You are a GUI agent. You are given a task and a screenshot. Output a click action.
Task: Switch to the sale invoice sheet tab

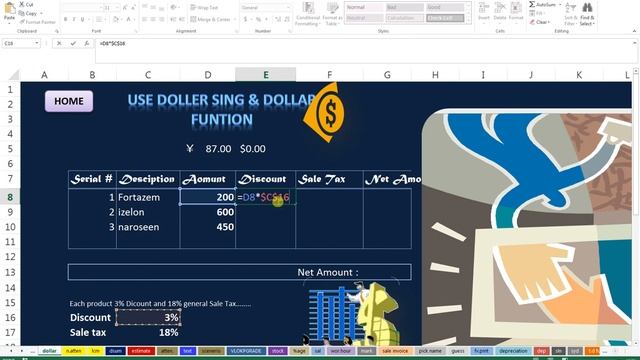tap(395, 351)
